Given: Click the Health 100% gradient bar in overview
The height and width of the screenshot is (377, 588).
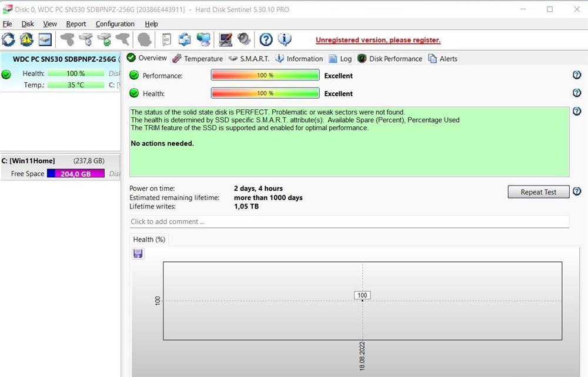Looking at the screenshot, I should [265, 93].
